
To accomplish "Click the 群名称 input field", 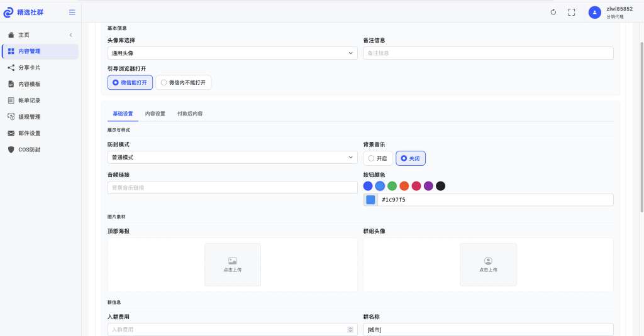I will pos(488,330).
